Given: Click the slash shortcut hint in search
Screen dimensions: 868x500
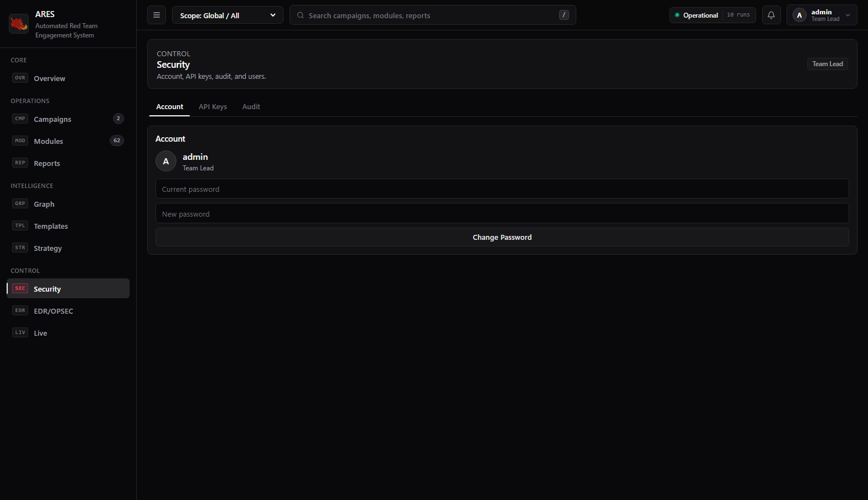Looking at the screenshot, I should (564, 15).
